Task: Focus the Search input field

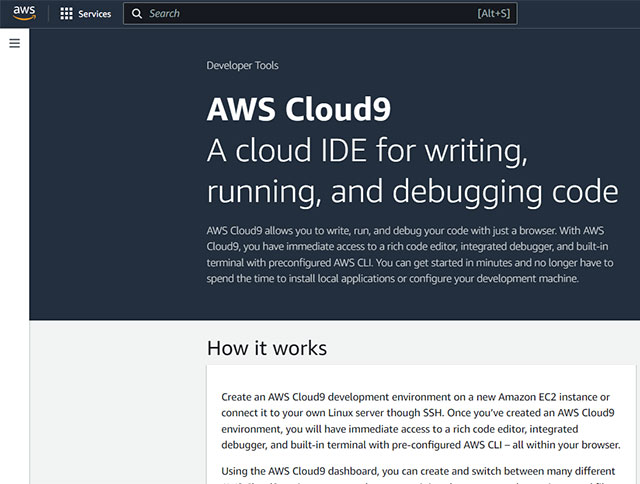Action: 320,13
